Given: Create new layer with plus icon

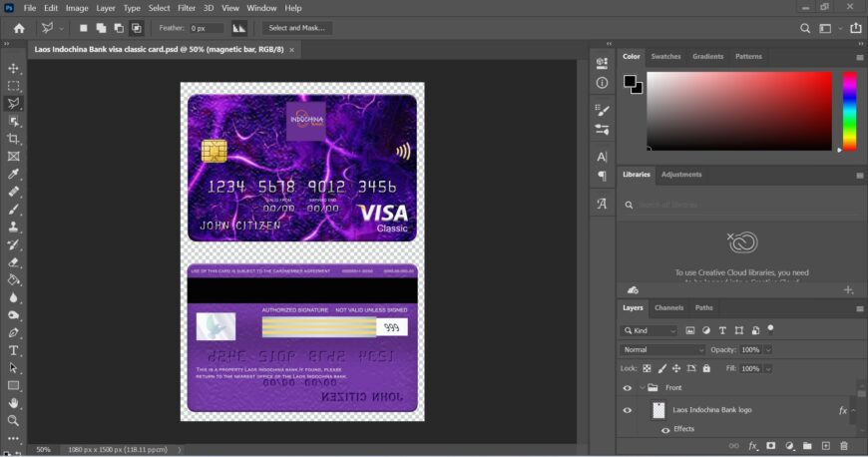Looking at the screenshot, I should click(825, 445).
